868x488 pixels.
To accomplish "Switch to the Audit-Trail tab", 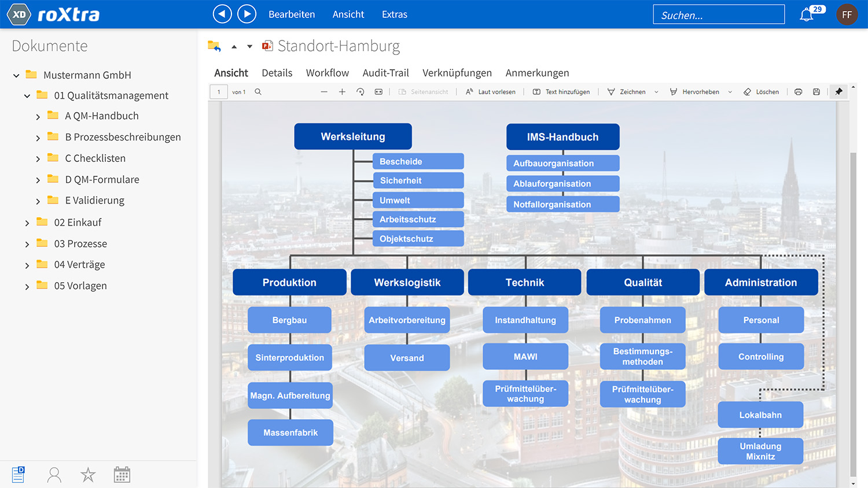I will pyautogui.click(x=386, y=73).
